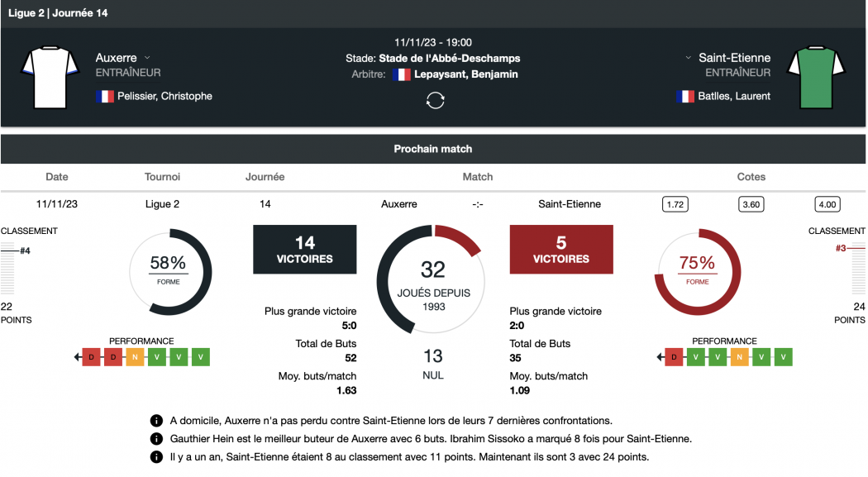
Task: Click the 5 Victoires red box
Action: pyautogui.click(x=561, y=250)
